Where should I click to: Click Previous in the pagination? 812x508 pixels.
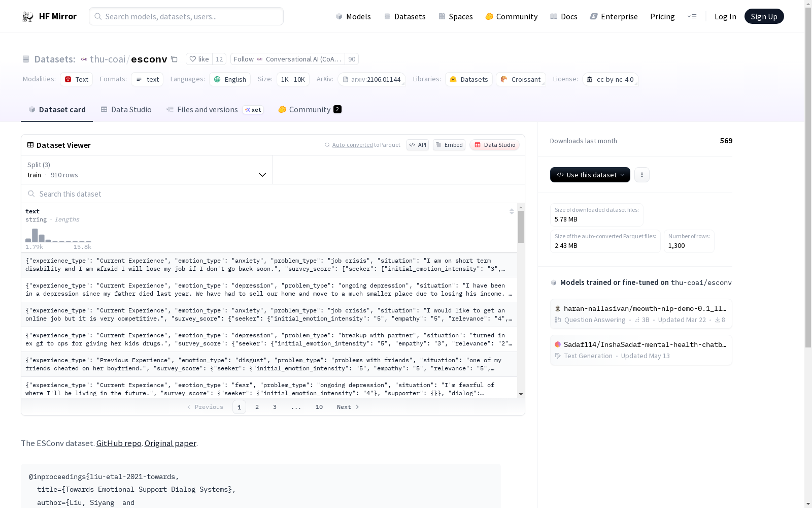tap(205, 407)
